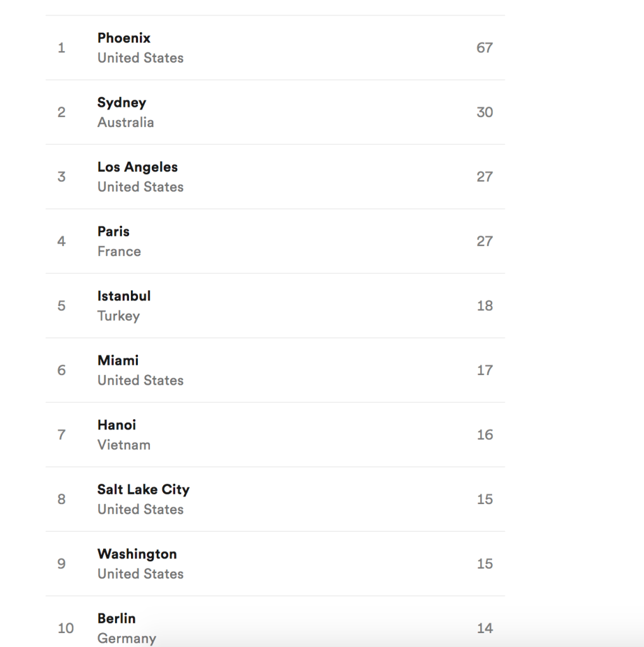The height and width of the screenshot is (647, 644).
Task: Click the France label under Paris
Action: tap(119, 251)
